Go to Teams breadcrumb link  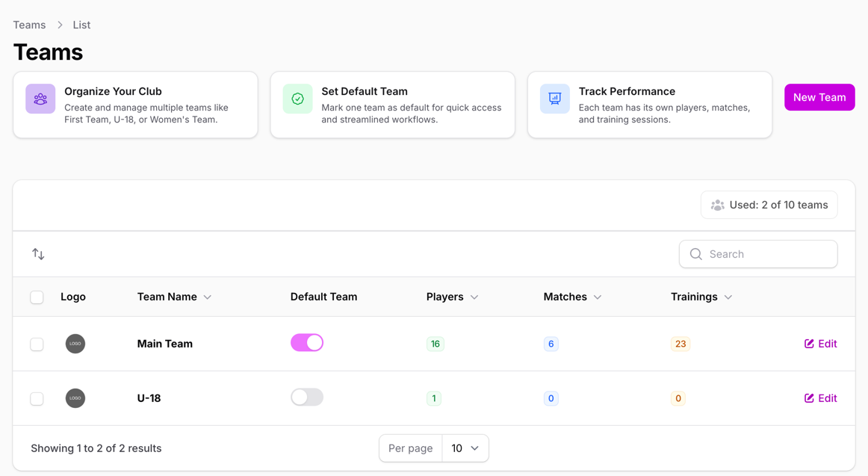[29, 25]
